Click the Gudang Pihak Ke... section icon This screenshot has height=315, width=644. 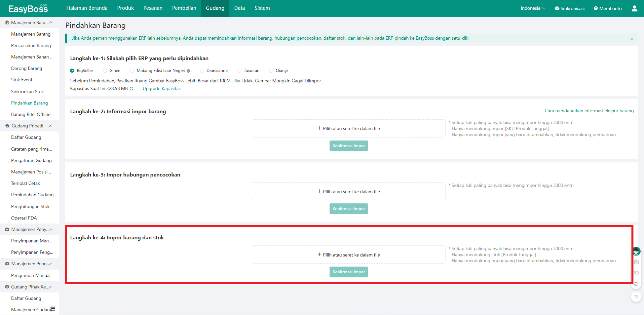coord(7,287)
